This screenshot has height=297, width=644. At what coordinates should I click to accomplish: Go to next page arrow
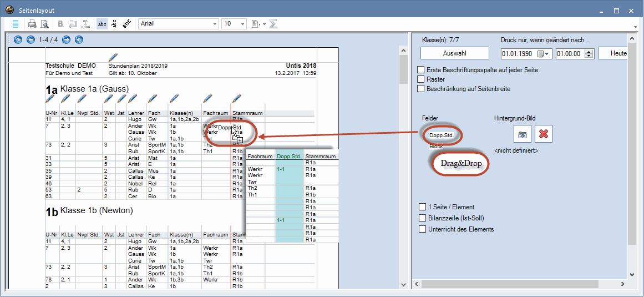tap(66, 40)
